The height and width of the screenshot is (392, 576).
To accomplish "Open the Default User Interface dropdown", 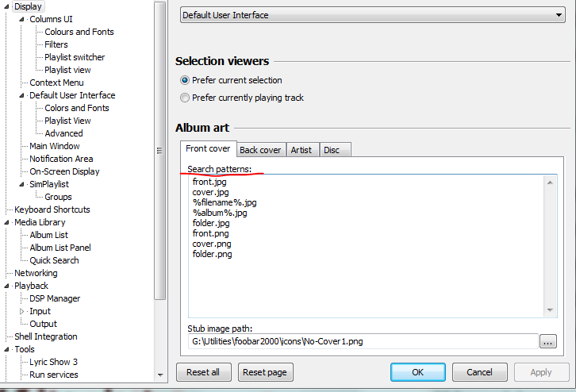I will 372,14.
